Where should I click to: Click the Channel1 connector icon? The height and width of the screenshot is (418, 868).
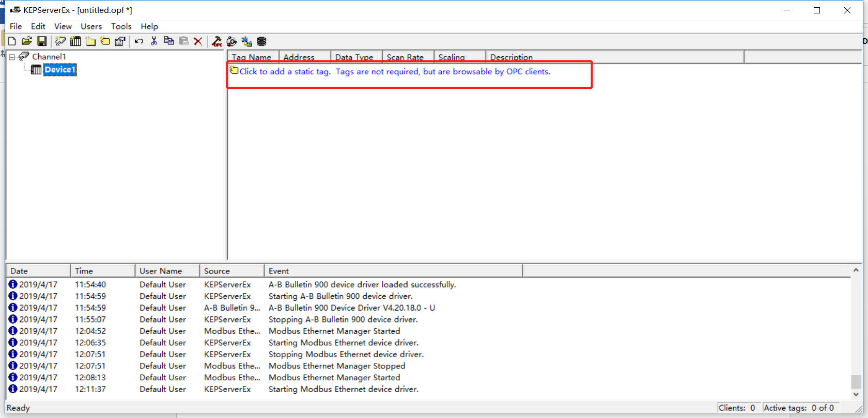24,56
